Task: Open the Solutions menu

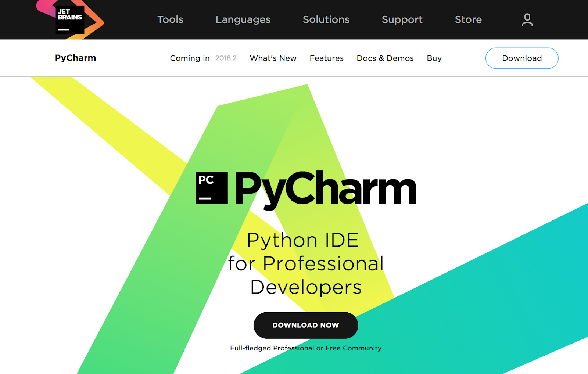Action: [x=326, y=19]
